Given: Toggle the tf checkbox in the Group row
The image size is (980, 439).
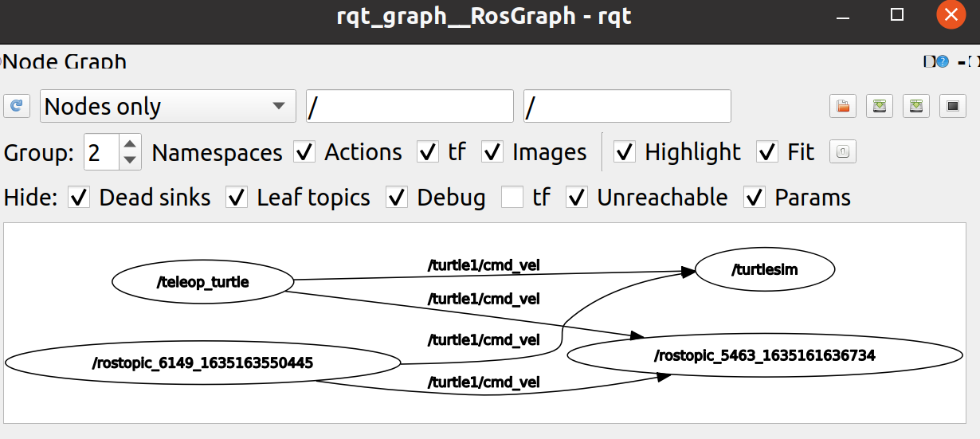Looking at the screenshot, I should [x=428, y=151].
